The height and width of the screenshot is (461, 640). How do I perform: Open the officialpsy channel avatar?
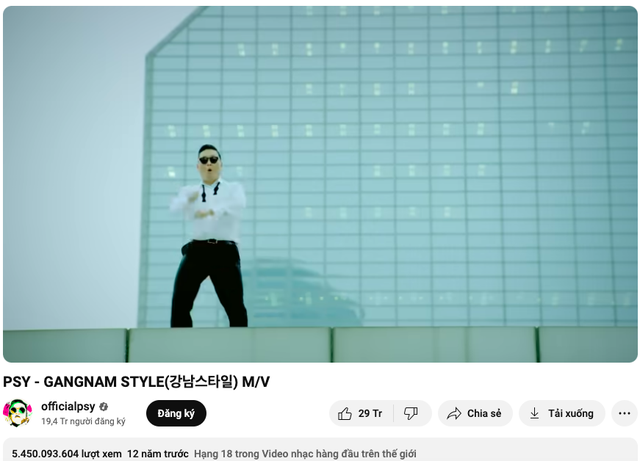(x=18, y=413)
